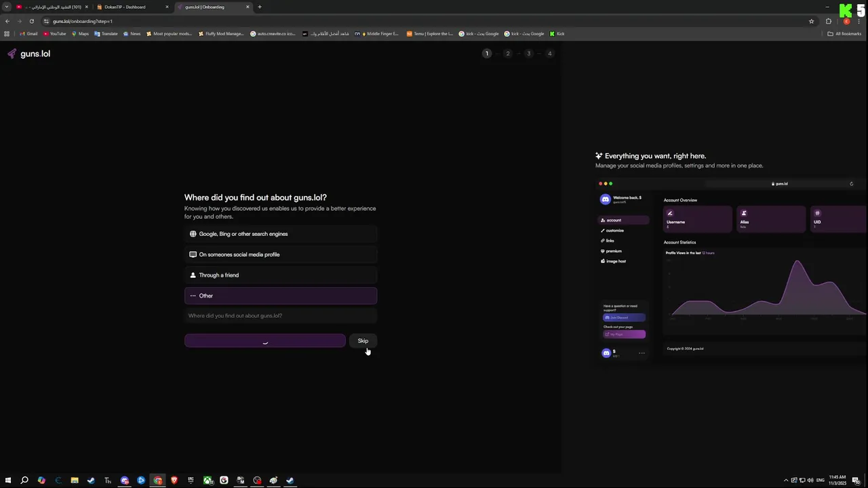This screenshot has width=868, height=488.
Task: Open the Chrome profile avatar
Action: (x=846, y=21)
